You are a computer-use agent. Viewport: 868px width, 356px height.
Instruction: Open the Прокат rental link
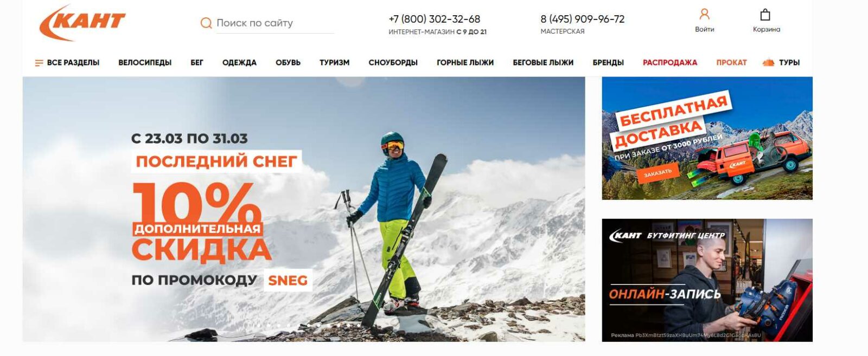tap(731, 62)
